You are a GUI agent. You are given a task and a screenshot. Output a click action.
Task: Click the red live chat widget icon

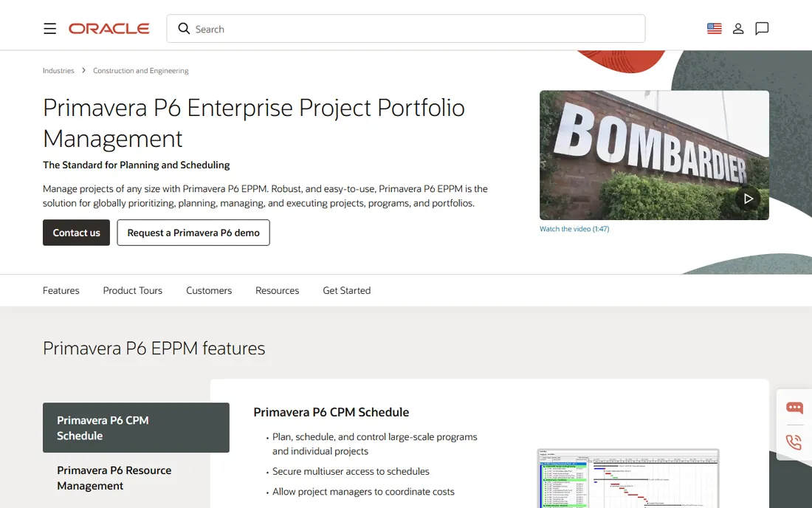coord(794,408)
